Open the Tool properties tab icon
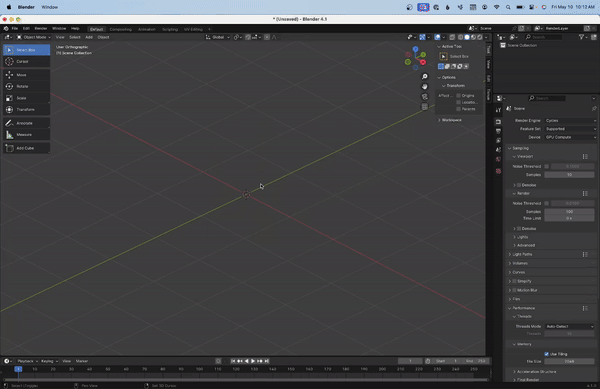This screenshot has width=600, height=389. click(498, 110)
